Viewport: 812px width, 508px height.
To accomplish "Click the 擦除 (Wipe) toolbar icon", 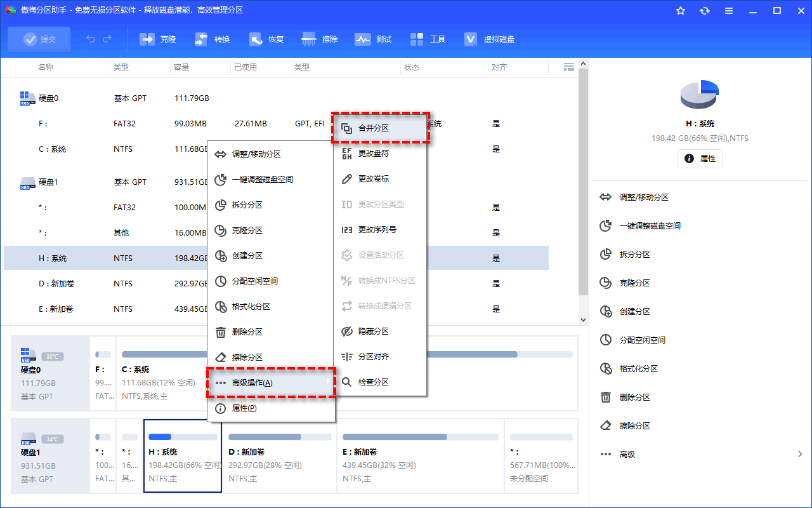I will (x=320, y=39).
